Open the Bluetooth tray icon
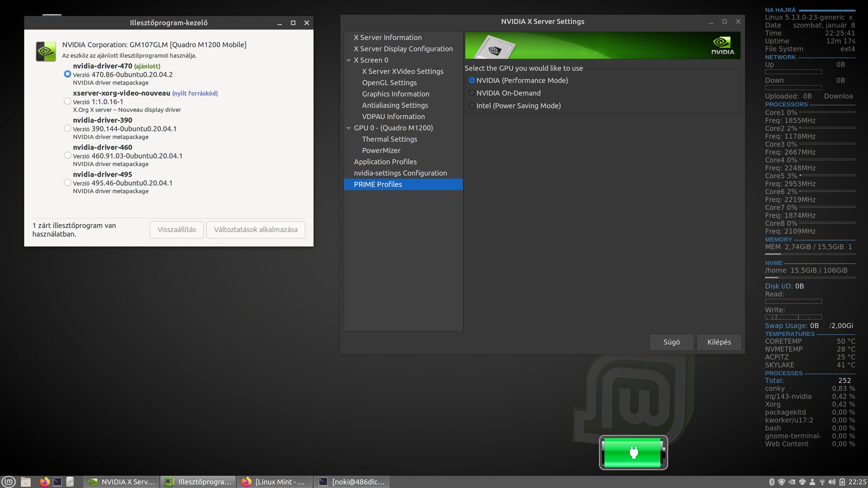This screenshot has height=488, width=868. point(772,482)
